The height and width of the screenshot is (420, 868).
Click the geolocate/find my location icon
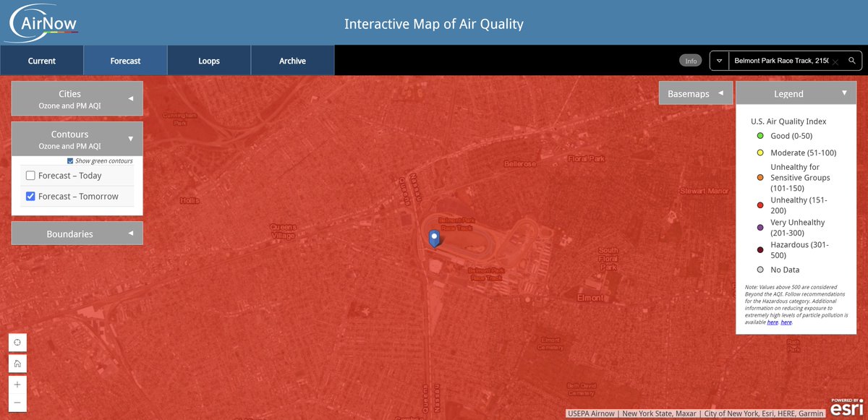pos(17,341)
